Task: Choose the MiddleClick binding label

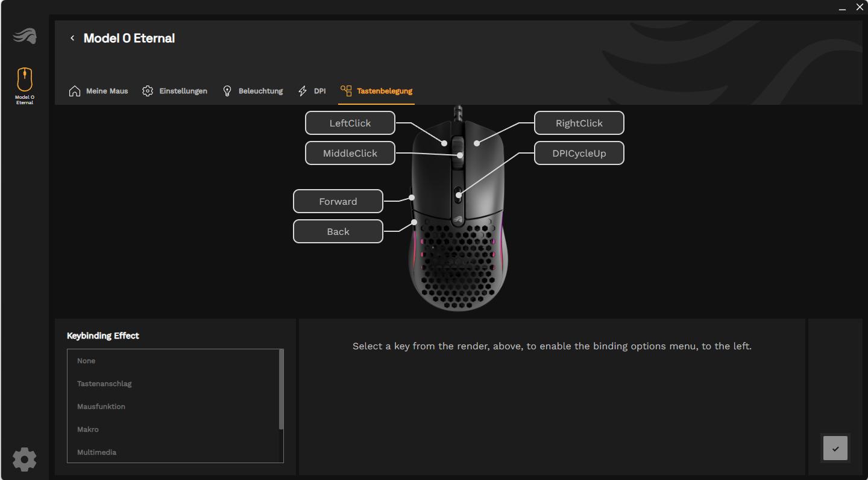Action: [x=350, y=153]
